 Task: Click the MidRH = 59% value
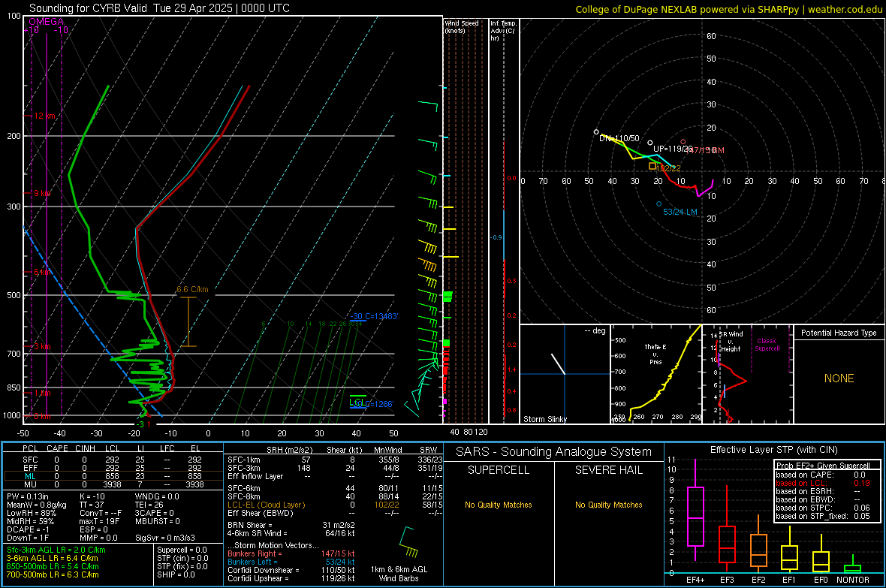click(x=31, y=521)
